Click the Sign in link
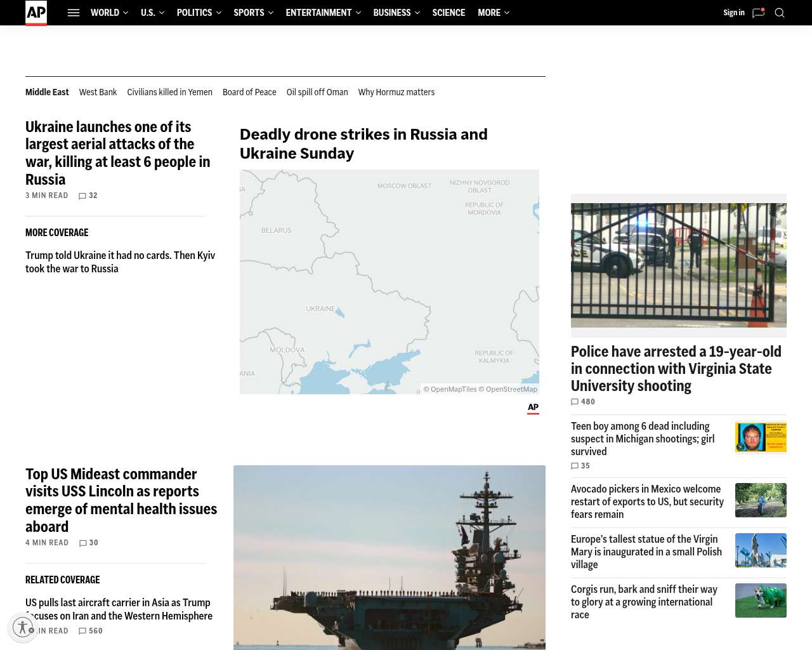The width and height of the screenshot is (812, 650). pyautogui.click(x=734, y=13)
